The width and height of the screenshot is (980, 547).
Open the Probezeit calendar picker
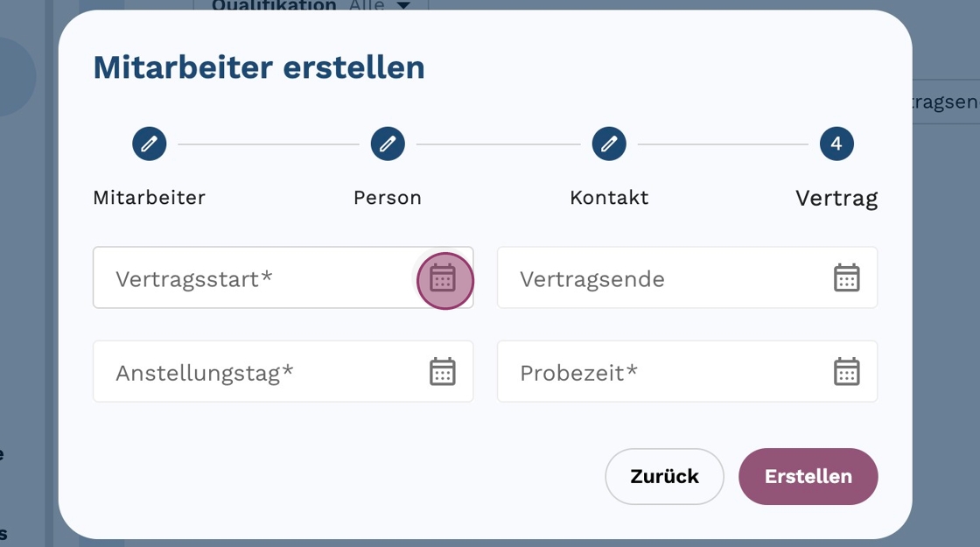click(846, 372)
